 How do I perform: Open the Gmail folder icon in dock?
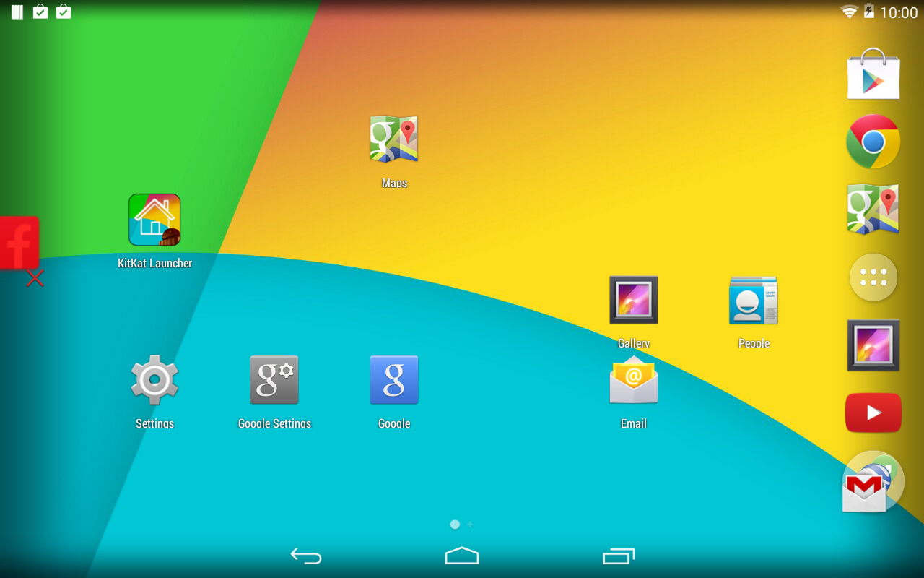(x=873, y=482)
